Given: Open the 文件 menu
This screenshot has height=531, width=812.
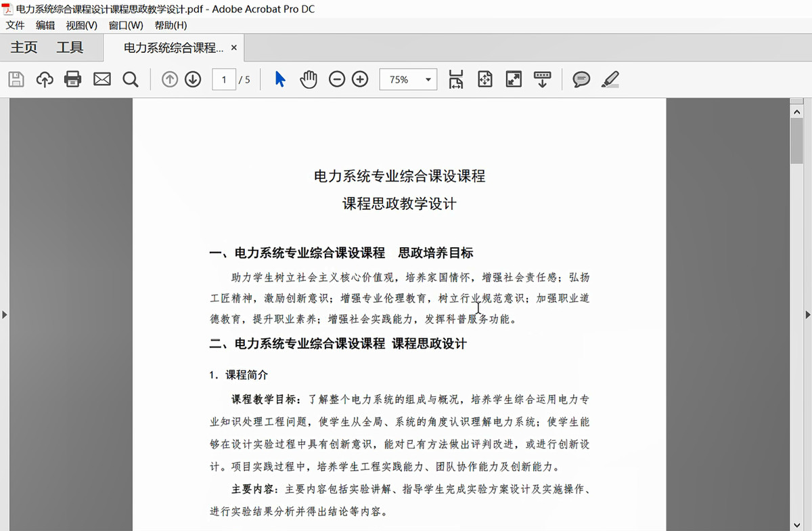Looking at the screenshot, I should point(15,25).
